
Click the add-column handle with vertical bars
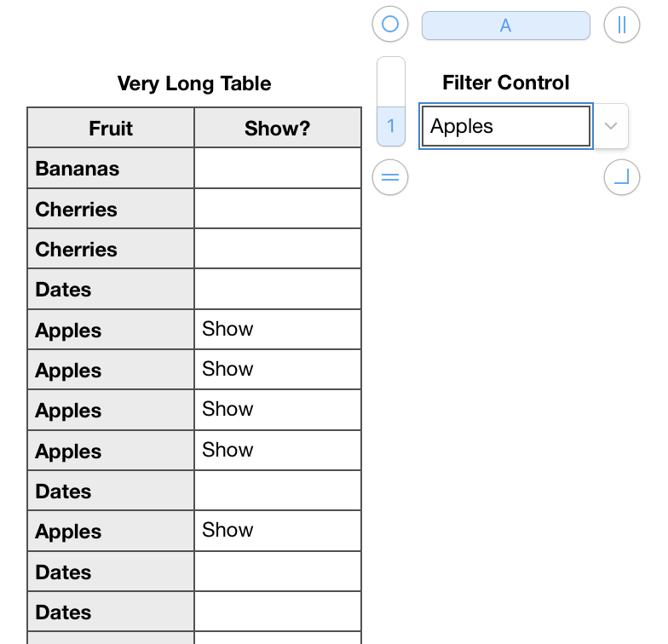pos(621,25)
